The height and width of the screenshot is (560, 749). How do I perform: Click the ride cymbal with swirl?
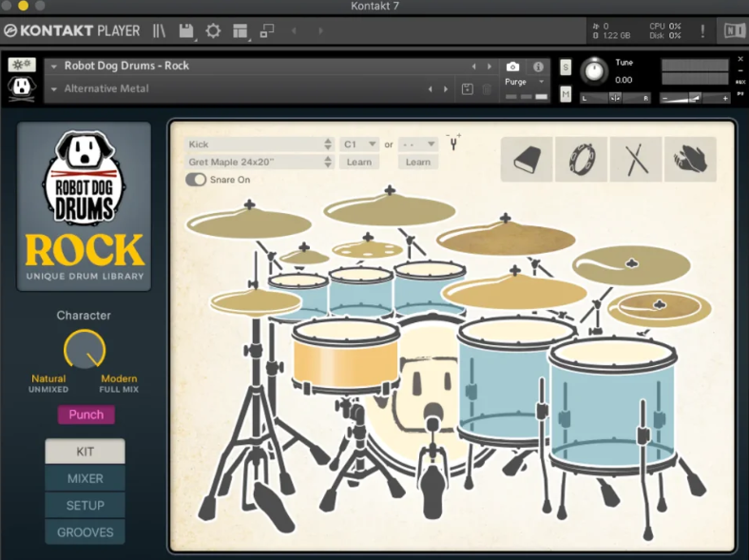click(631, 264)
